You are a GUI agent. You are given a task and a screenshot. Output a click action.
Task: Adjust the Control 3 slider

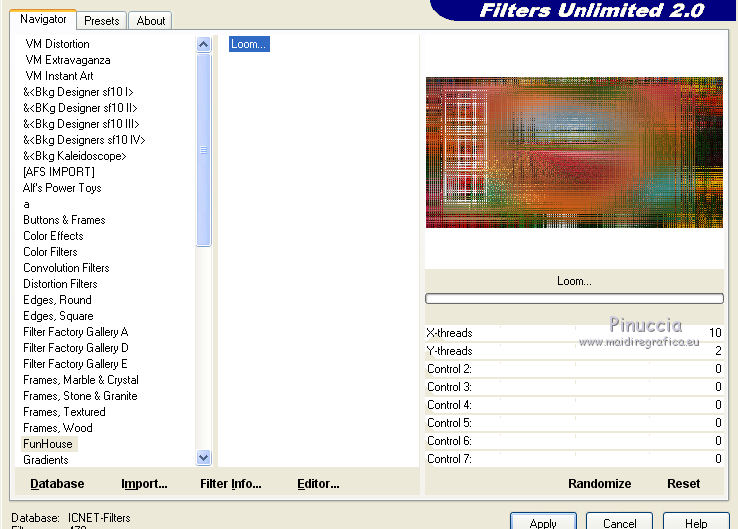[574, 386]
